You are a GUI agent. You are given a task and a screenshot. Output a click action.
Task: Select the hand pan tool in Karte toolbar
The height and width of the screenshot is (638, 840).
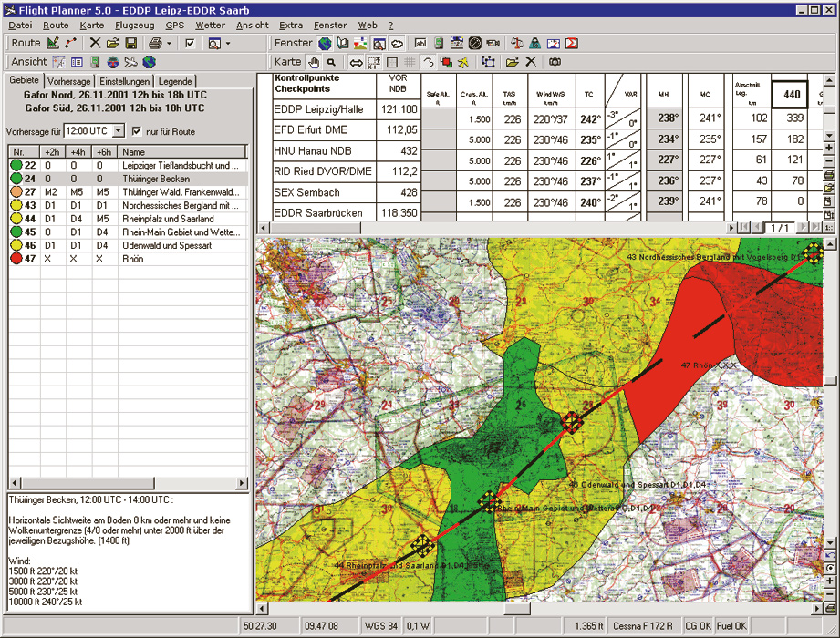314,63
